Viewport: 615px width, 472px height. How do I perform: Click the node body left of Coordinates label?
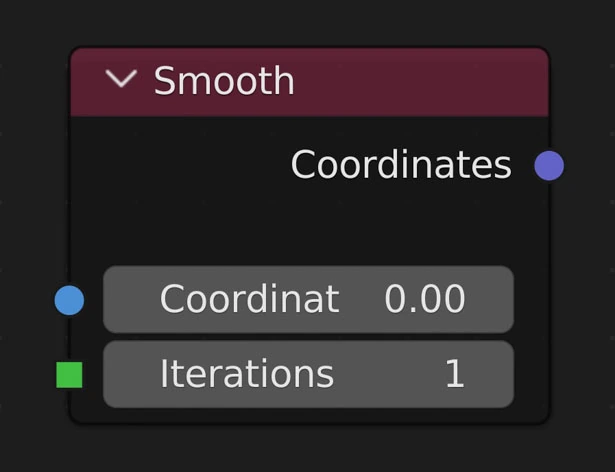(180, 165)
